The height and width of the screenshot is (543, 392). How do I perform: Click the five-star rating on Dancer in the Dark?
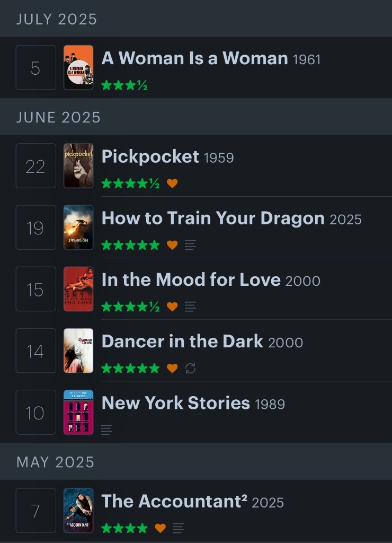pyautogui.click(x=130, y=368)
